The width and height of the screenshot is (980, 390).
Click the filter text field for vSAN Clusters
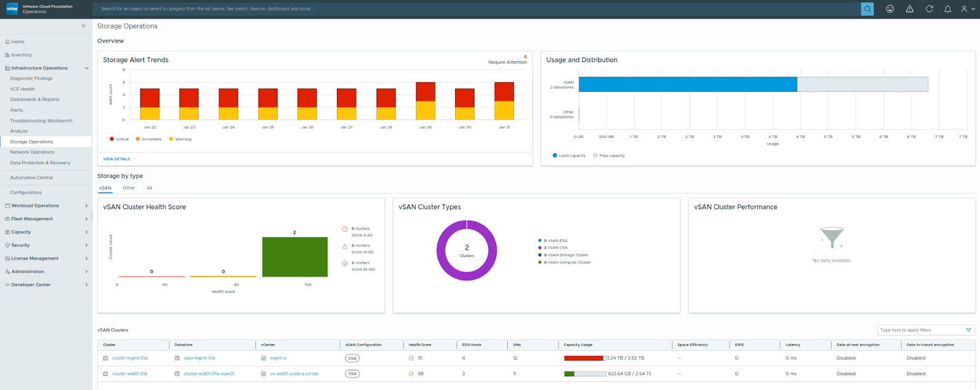pos(920,330)
